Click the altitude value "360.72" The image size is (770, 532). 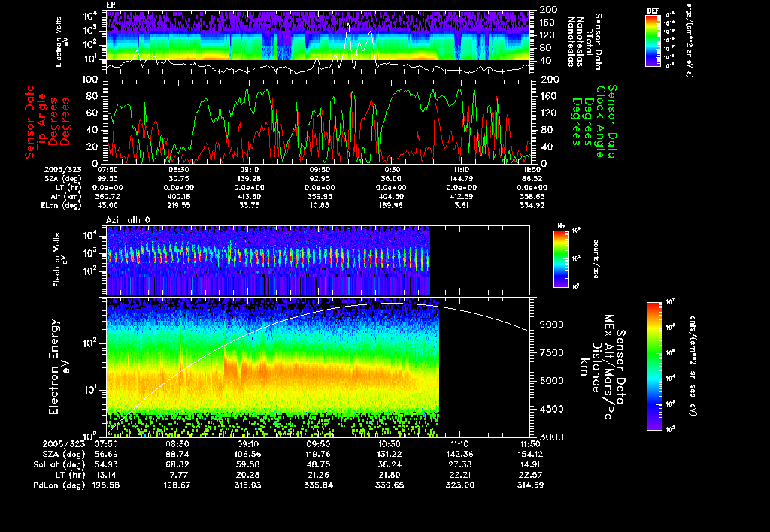point(108,196)
